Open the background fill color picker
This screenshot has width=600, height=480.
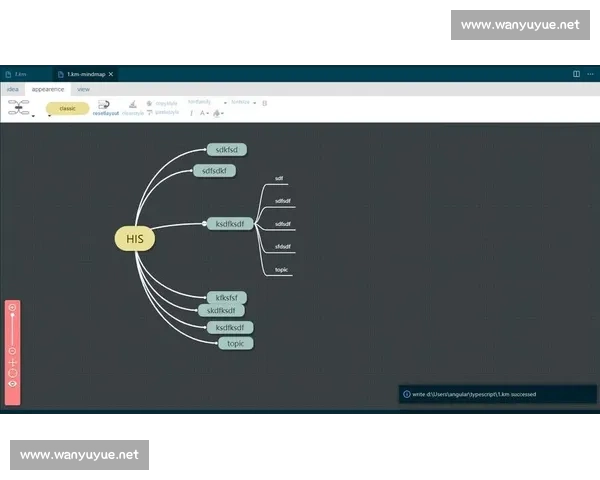coord(218,113)
